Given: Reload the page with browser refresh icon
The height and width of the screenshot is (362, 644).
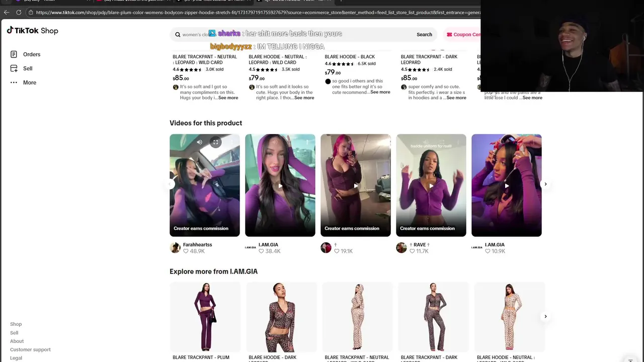Looking at the screenshot, I should [19, 12].
